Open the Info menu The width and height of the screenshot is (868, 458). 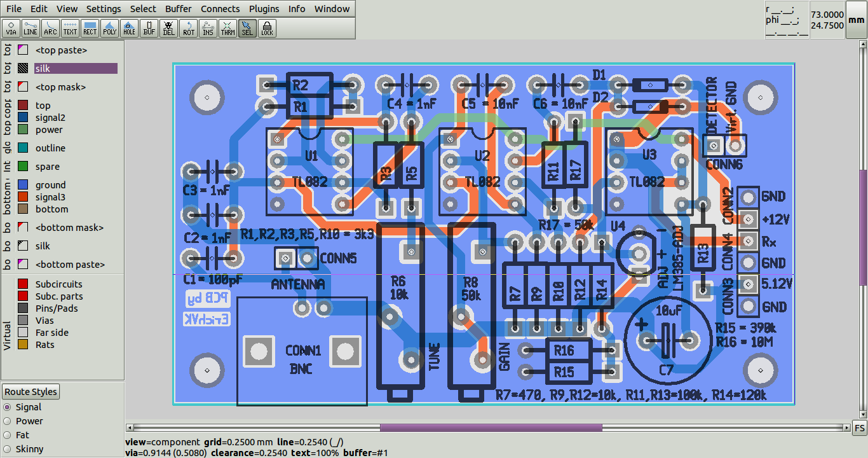click(297, 9)
